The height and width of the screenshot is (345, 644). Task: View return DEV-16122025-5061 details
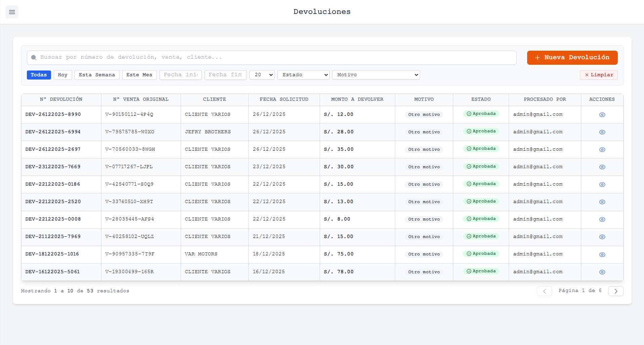(x=602, y=272)
